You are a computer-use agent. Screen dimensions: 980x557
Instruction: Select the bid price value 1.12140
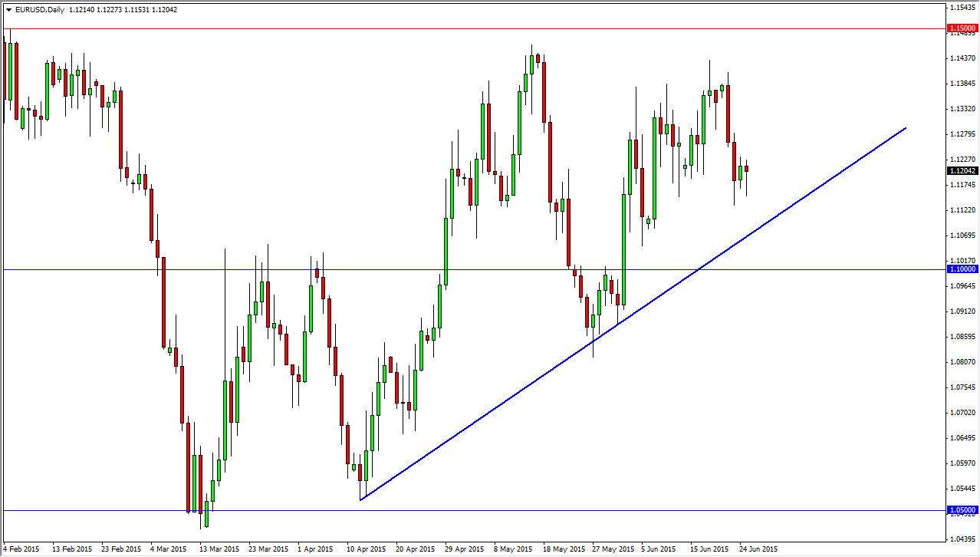click(84, 10)
